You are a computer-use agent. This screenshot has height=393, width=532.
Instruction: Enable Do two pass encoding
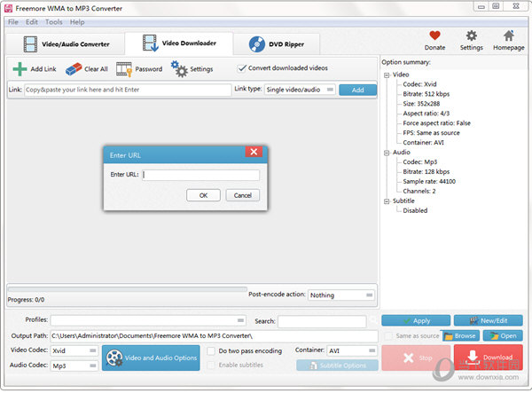point(211,351)
